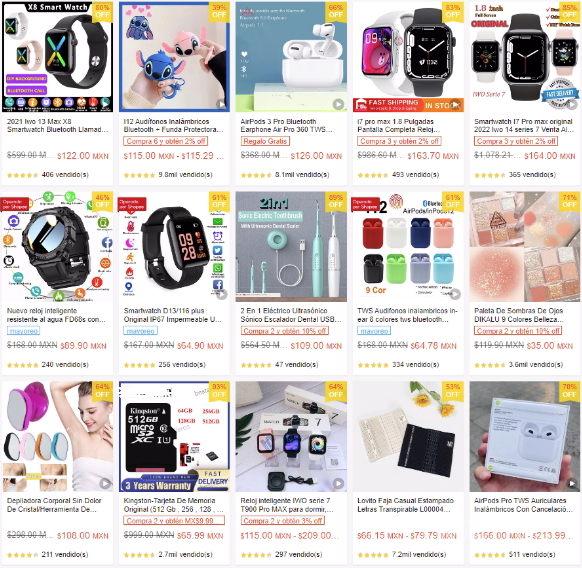Play video on AirPods Pro TWS box image
Image resolution: width=582 pixels, height=568 pixels.
click(572, 484)
